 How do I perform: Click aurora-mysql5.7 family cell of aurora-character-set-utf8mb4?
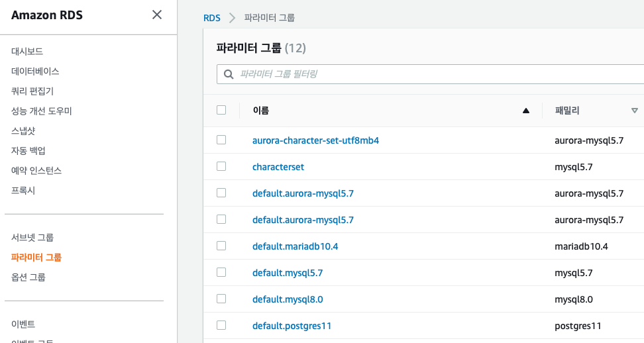[x=589, y=140]
